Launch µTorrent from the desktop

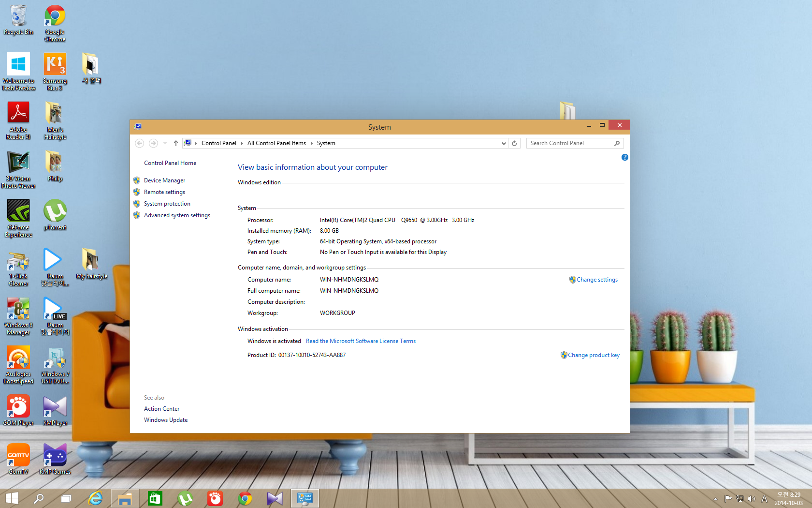point(55,215)
